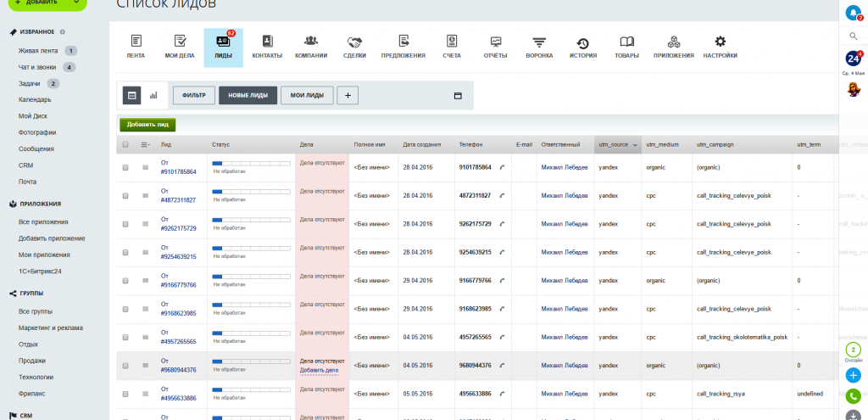The height and width of the screenshot is (420, 868).
Task: Switch to chart view icon
Action: tap(153, 96)
